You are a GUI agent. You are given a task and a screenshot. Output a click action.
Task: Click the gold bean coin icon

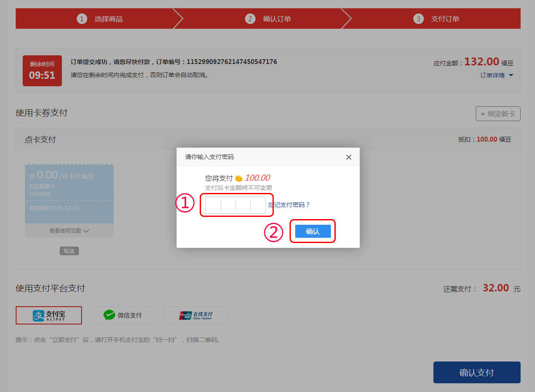click(x=239, y=178)
